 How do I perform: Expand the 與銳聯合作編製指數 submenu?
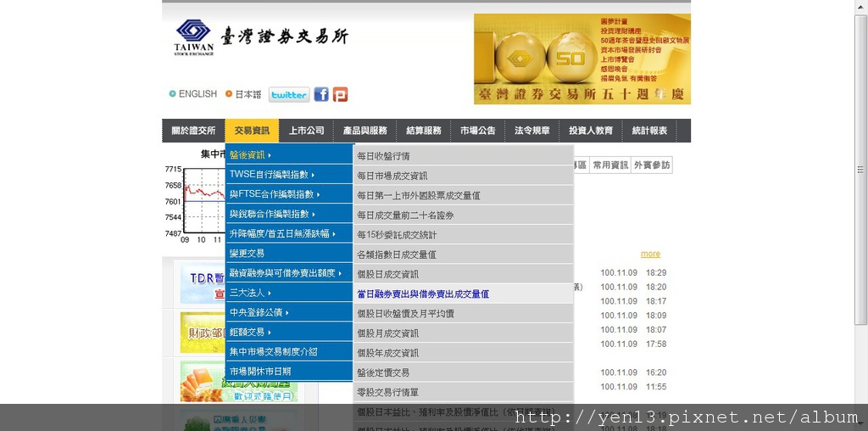289,214
